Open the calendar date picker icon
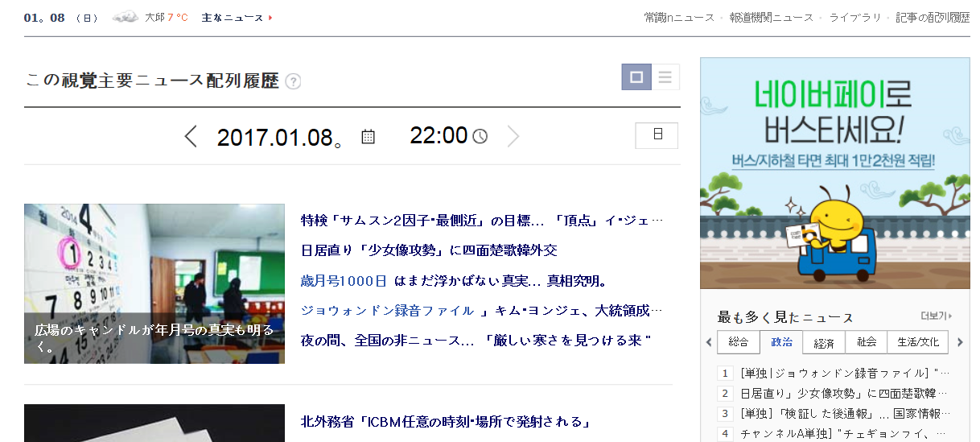 [368, 137]
